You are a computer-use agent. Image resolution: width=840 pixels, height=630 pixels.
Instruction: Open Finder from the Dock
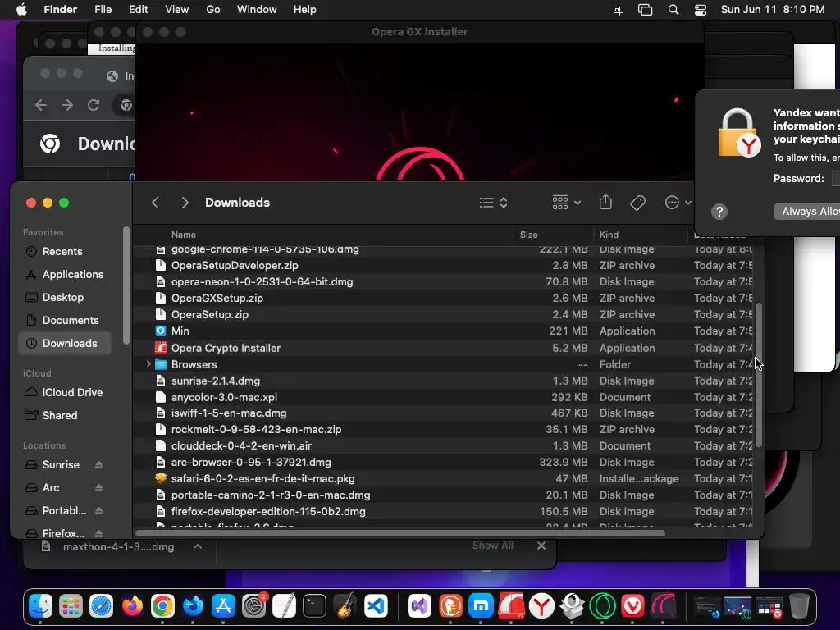tap(41, 606)
